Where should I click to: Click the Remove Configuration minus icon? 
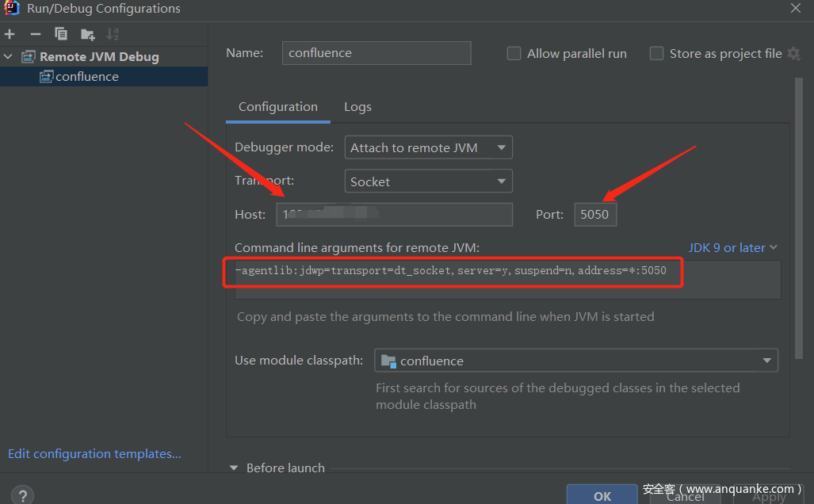[35, 34]
